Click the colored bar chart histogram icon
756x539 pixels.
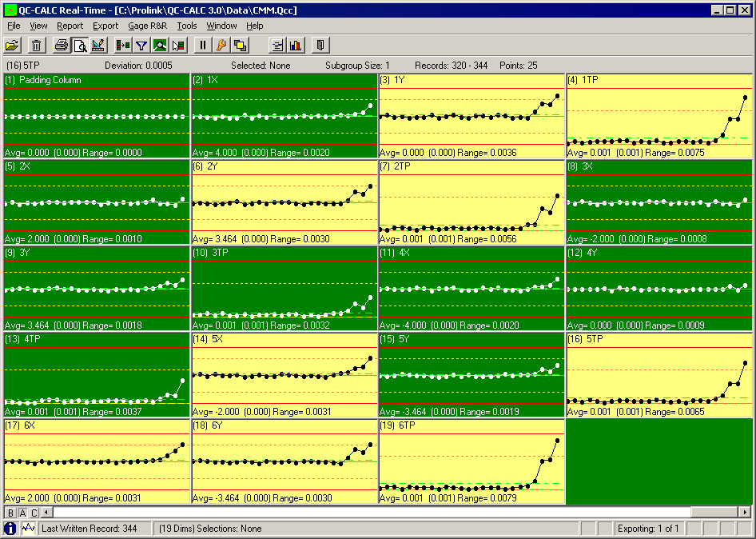click(296, 46)
